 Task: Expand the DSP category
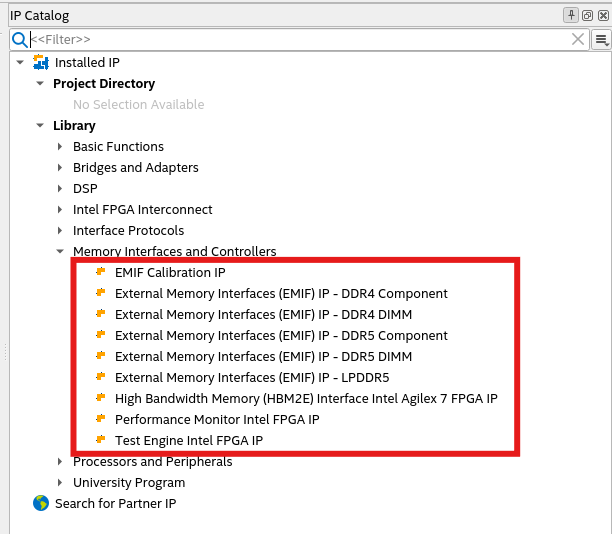coord(60,189)
